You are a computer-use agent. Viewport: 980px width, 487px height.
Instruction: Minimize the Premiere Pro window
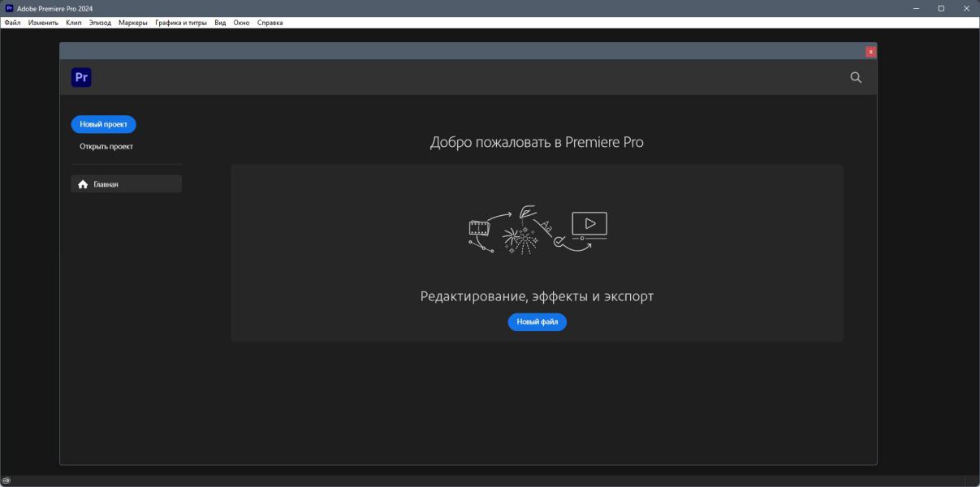tap(916, 8)
